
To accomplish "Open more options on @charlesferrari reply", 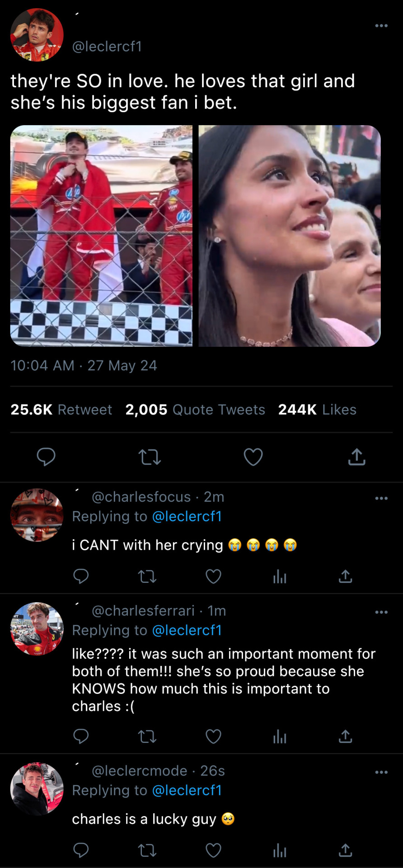I will pos(381,612).
